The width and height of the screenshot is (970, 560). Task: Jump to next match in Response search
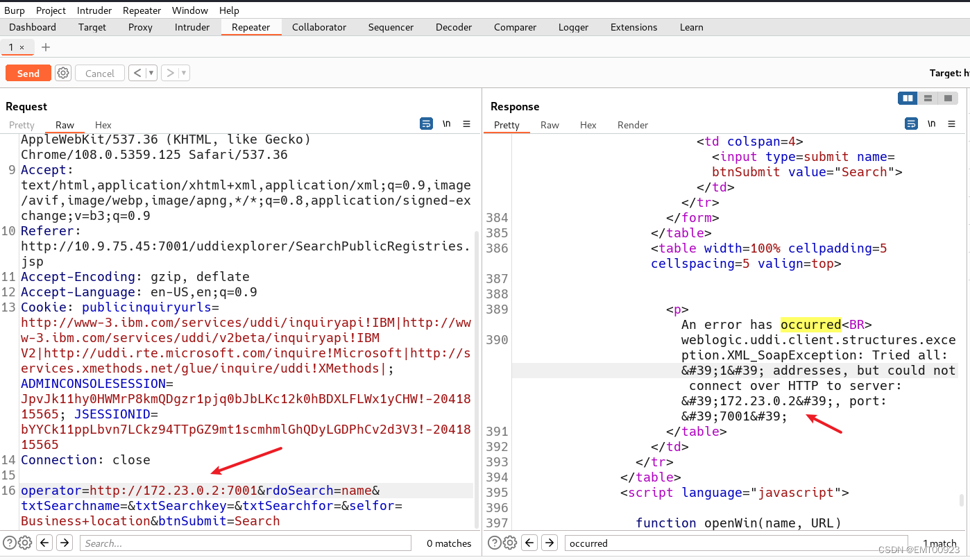point(550,543)
